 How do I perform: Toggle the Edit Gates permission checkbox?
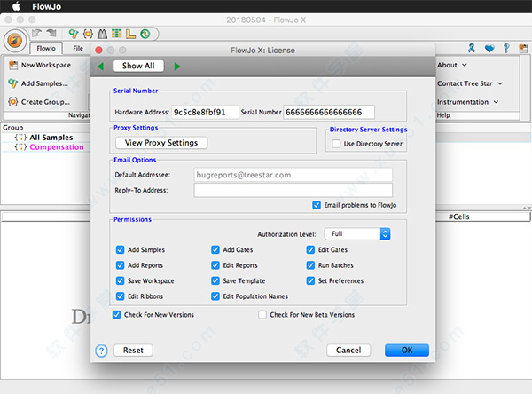coord(310,249)
